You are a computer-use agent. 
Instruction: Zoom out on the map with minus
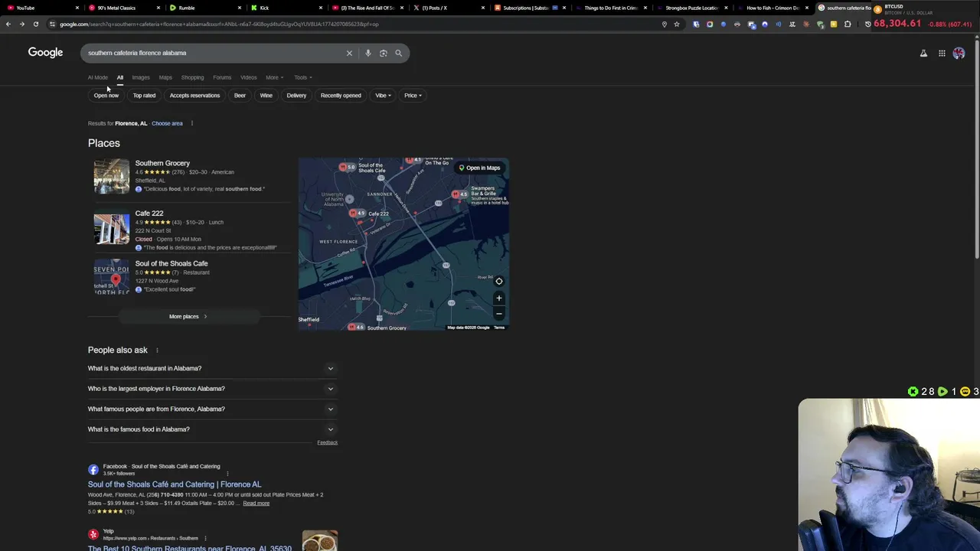coord(498,313)
